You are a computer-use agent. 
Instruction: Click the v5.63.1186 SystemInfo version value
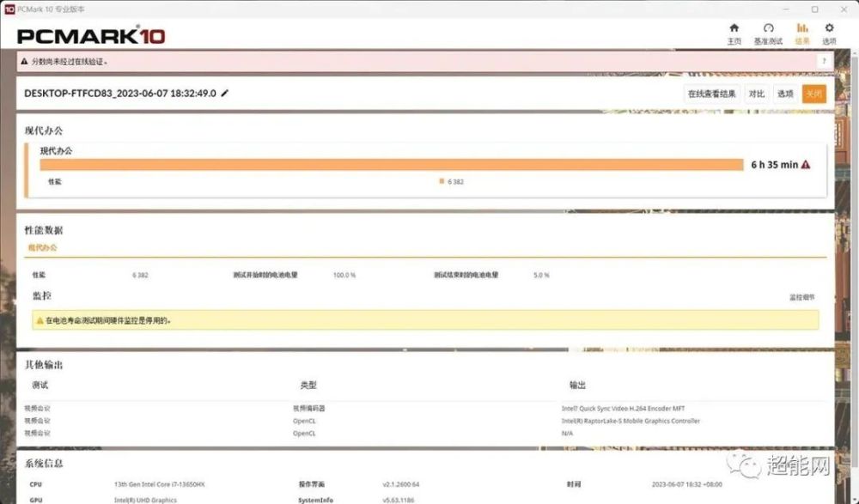pyautogui.click(x=399, y=501)
